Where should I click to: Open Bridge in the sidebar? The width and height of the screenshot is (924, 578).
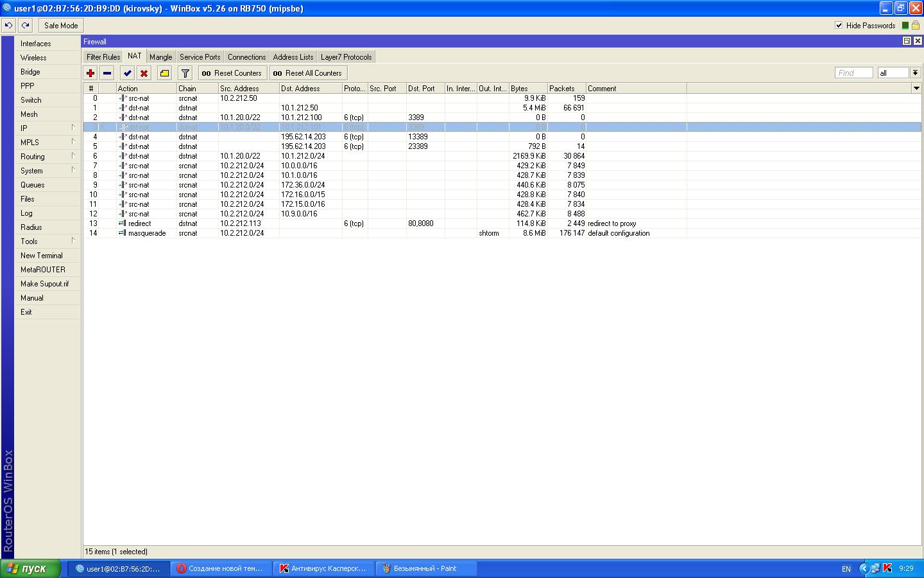48,72
